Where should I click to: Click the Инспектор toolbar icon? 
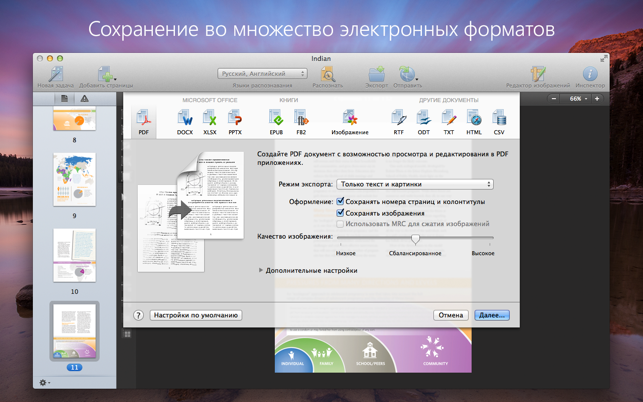[590, 75]
